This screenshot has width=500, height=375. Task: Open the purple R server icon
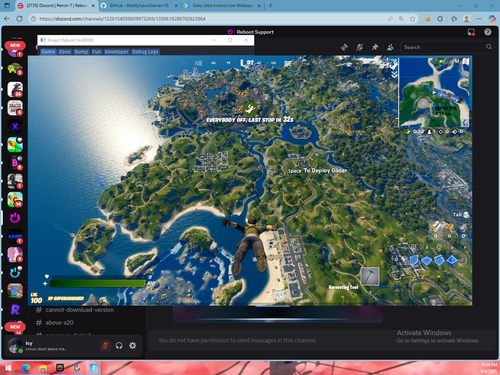(x=15, y=309)
